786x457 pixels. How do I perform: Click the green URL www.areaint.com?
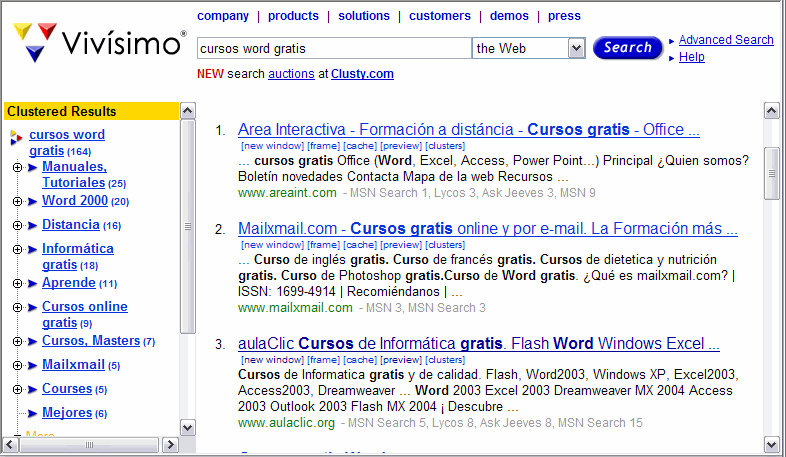(x=287, y=193)
